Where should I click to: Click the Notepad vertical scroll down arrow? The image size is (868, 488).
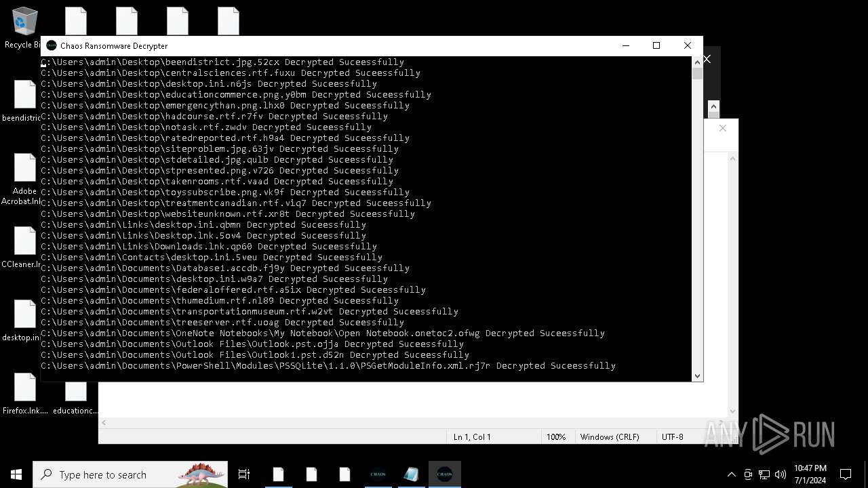pyautogui.click(x=732, y=410)
